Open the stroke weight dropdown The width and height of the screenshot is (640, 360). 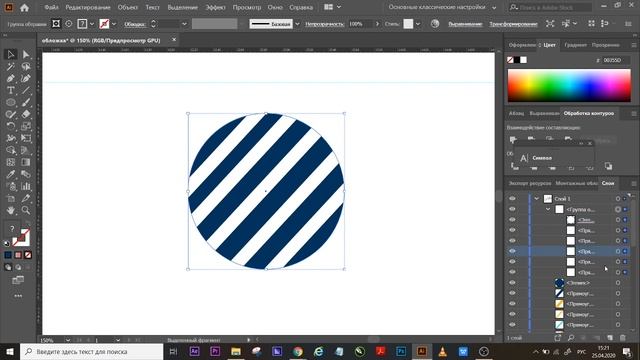coord(184,24)
